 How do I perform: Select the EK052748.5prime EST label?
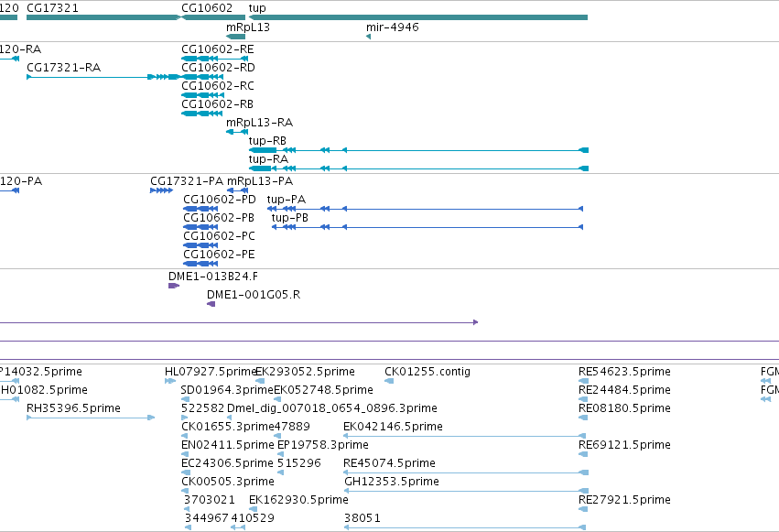tap(323, 390)
